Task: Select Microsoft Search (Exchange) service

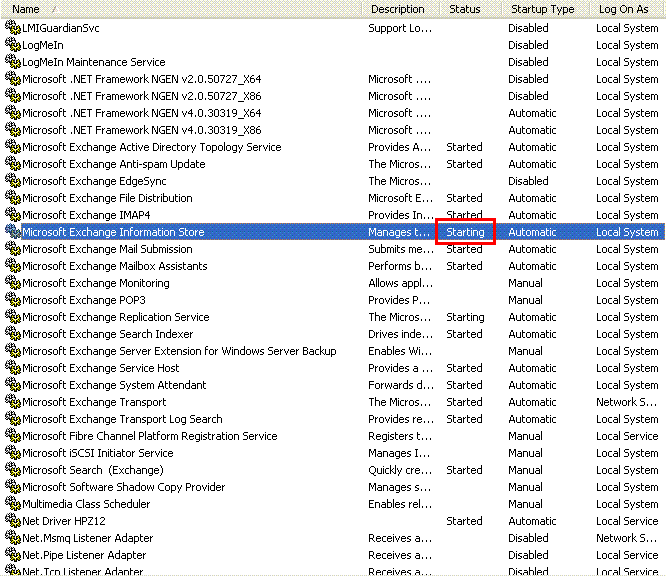Action: (93, 470)
